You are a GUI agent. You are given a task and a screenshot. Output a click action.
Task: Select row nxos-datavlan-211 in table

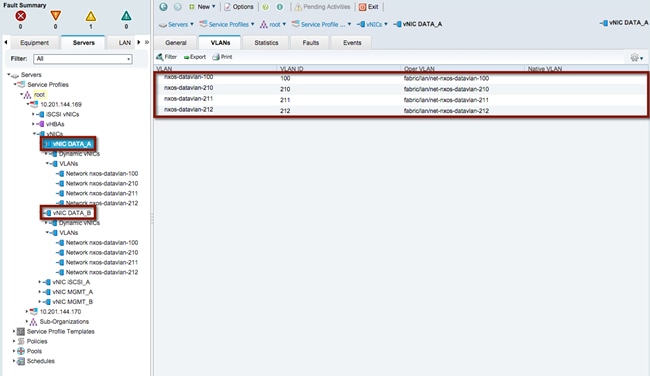tap(401, 99)
